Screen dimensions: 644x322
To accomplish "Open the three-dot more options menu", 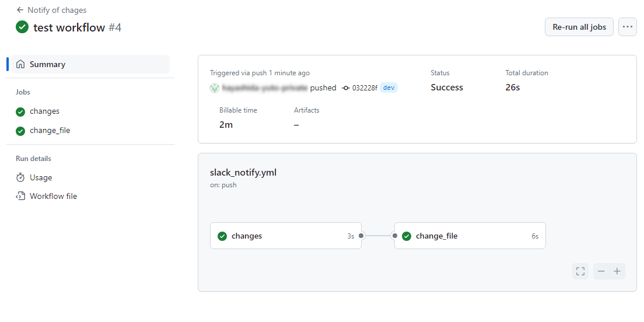I will tap(628, 27).
